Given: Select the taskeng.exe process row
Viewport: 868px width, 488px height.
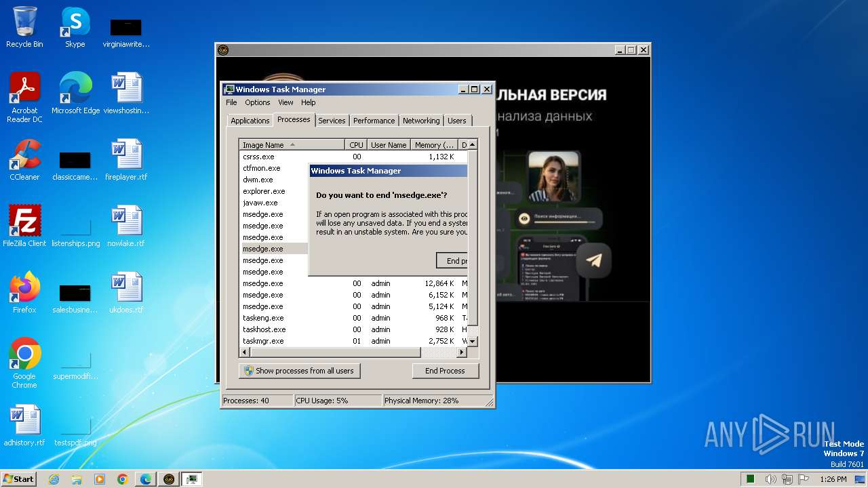Looking at the screenshot, I should tap(353, 318).
